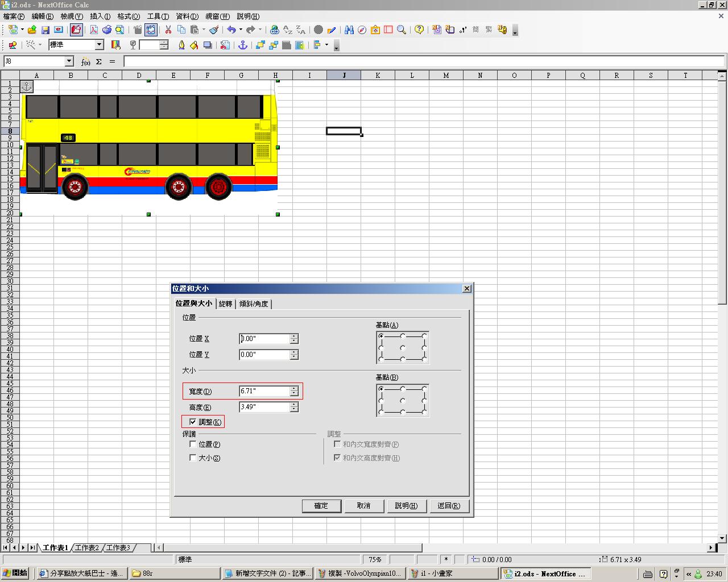Select top-left radio in position 基點 grid
This screenshot has height=582, width=728.
click(x=381, y=336)
